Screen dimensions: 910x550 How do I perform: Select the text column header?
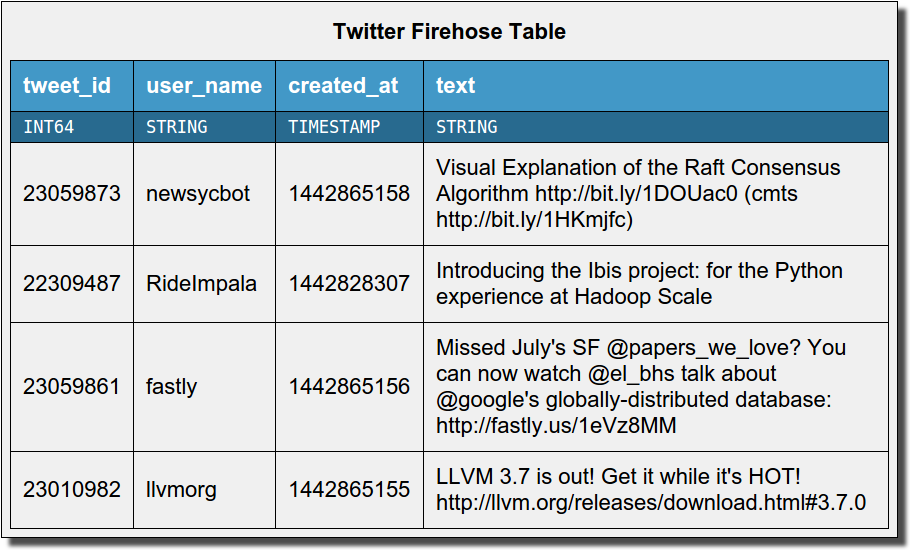click(x=456, y=86)
